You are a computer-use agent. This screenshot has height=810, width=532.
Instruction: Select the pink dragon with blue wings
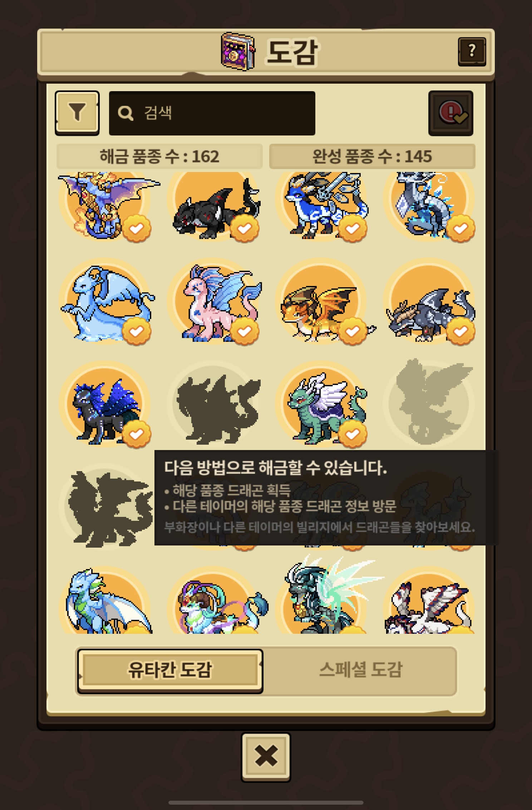click(x=214, y=302)
